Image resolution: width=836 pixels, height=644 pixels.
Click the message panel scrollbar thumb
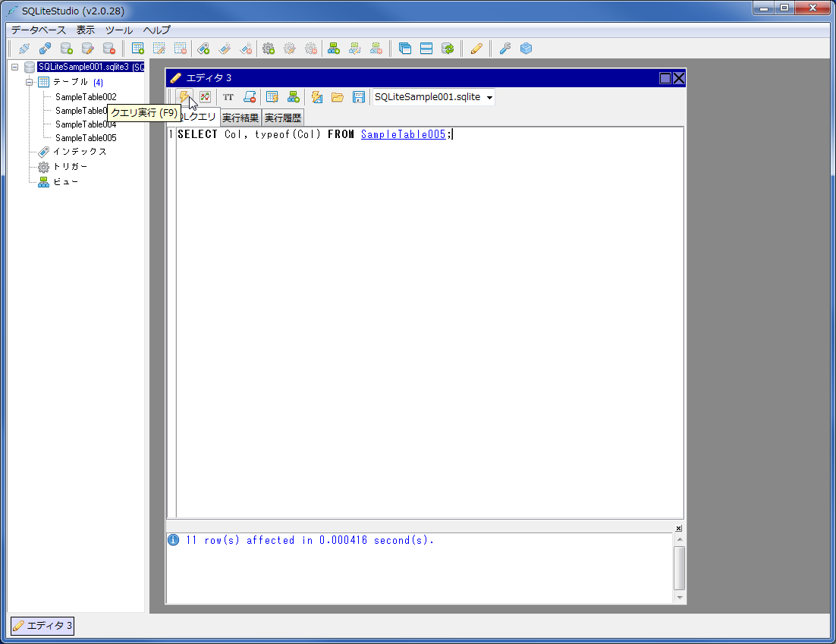coord(679,567)
